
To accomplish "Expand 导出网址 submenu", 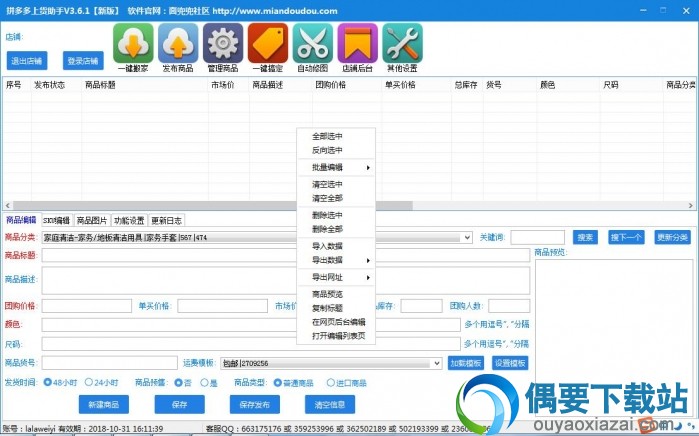I will coord(336,277).
